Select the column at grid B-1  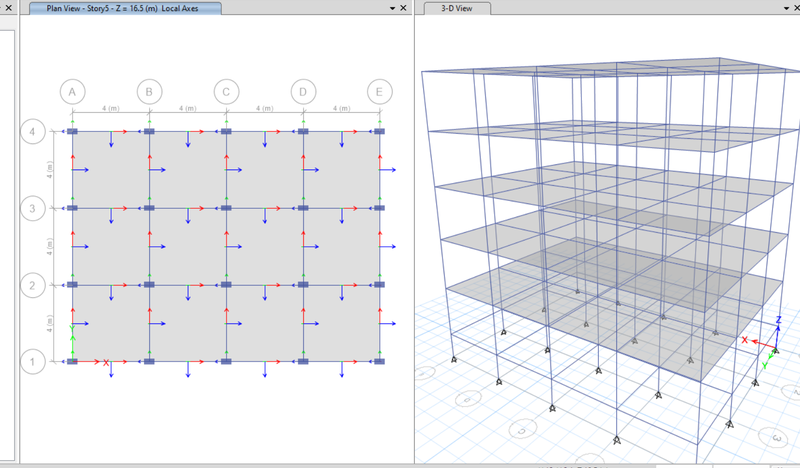tap(149, 361)
